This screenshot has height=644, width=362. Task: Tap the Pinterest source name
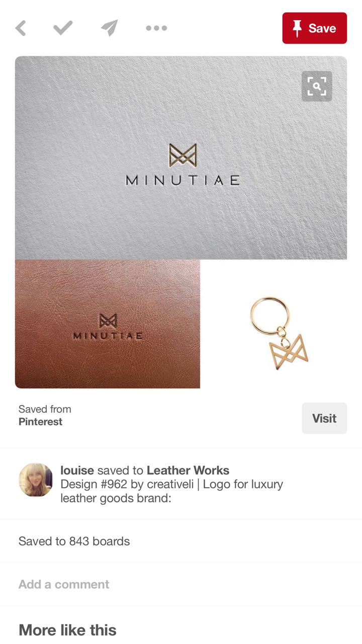pyautogui.click(x=40, y=422)
